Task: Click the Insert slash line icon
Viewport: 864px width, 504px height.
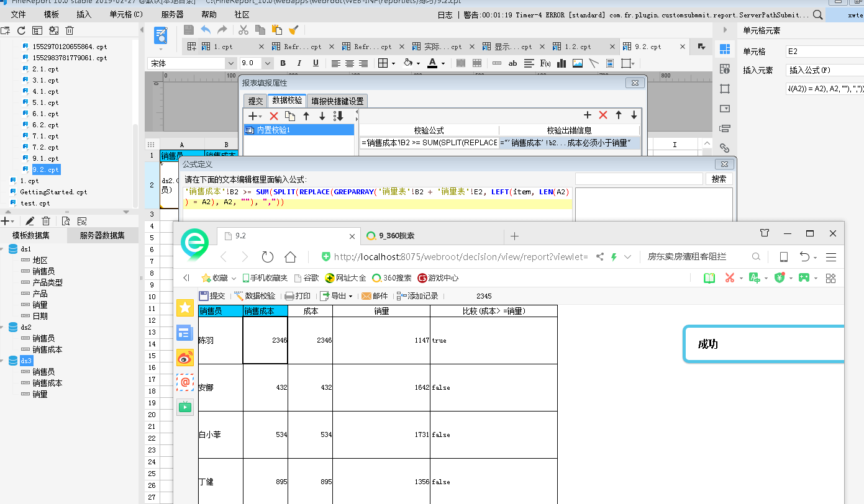Action: [x=594, y=63]
